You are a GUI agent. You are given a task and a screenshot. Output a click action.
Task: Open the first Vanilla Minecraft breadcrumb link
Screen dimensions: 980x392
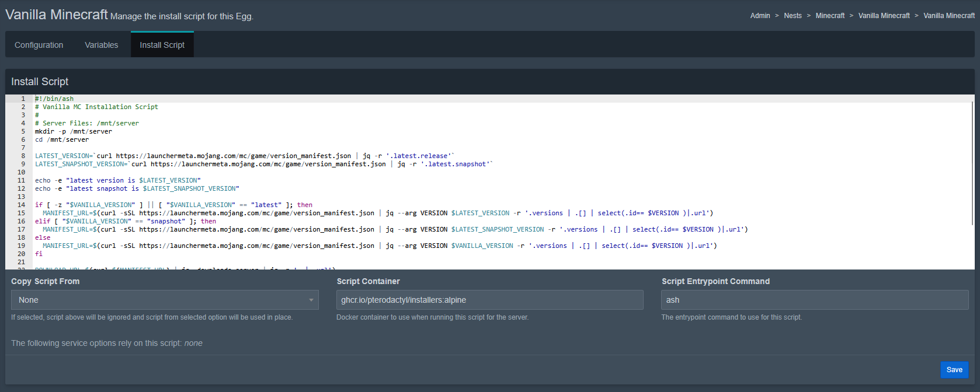coord(884,16)
